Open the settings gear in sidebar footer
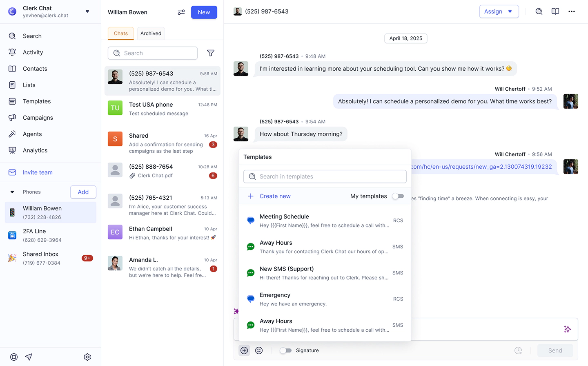The height and width of the screenshot is (366, 588). 87,357
